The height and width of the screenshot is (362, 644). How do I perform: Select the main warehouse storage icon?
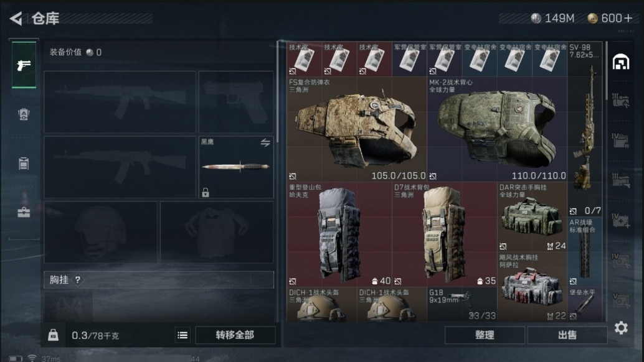620,62
